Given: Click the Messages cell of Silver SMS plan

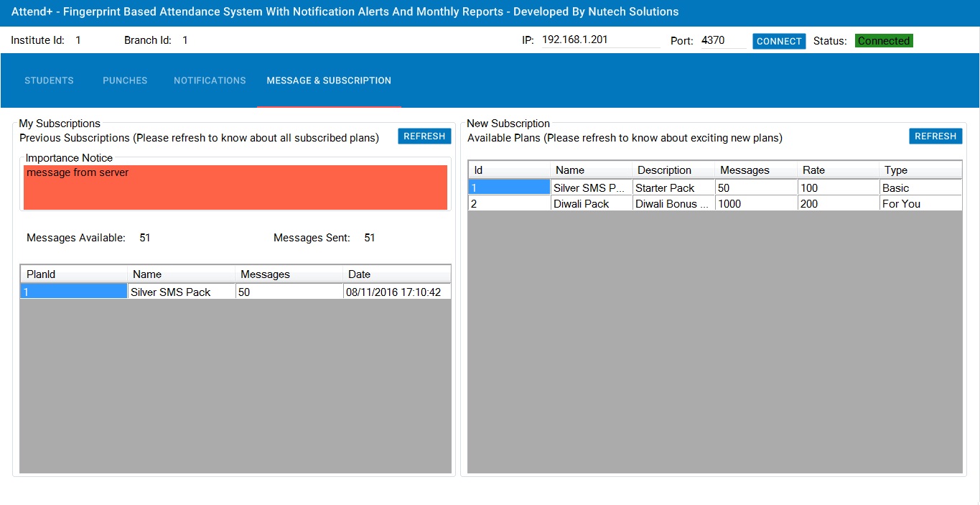Looking at the screenshot, I should pos(756,187).
